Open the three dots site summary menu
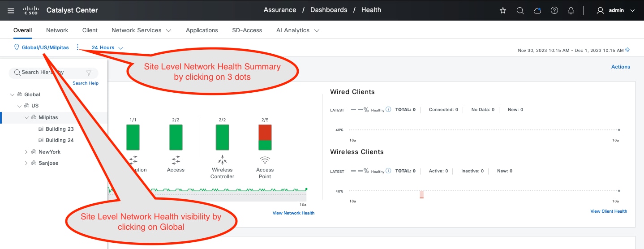 pyautogui.click(x=77, y=47)
